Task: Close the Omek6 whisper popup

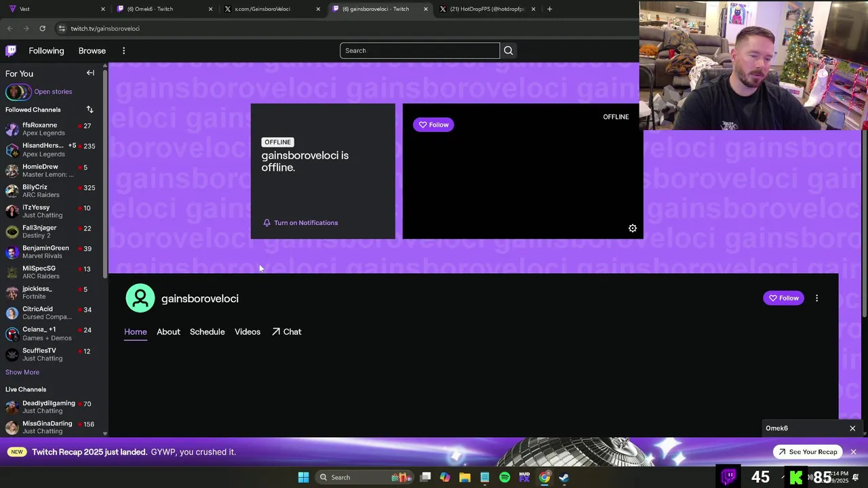Action: pyautogui.click(x=852, y=428)
